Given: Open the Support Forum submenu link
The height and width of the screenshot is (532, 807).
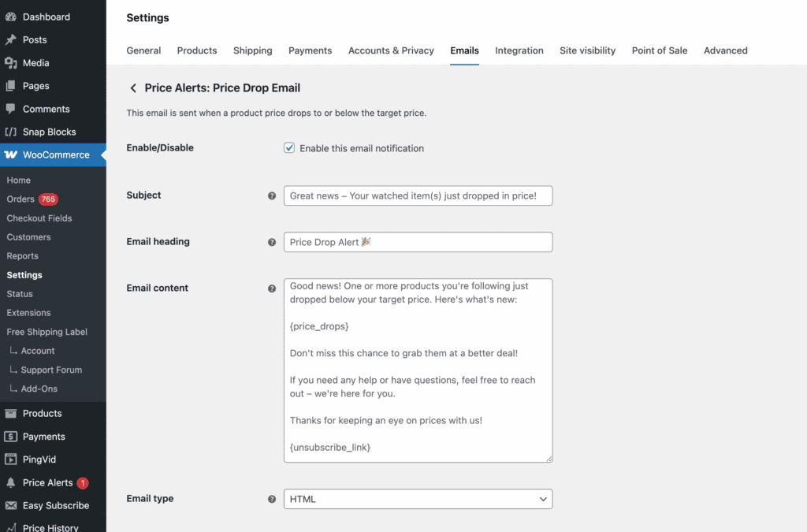Looking at the screenshot, I should click(x=51, y=370).
